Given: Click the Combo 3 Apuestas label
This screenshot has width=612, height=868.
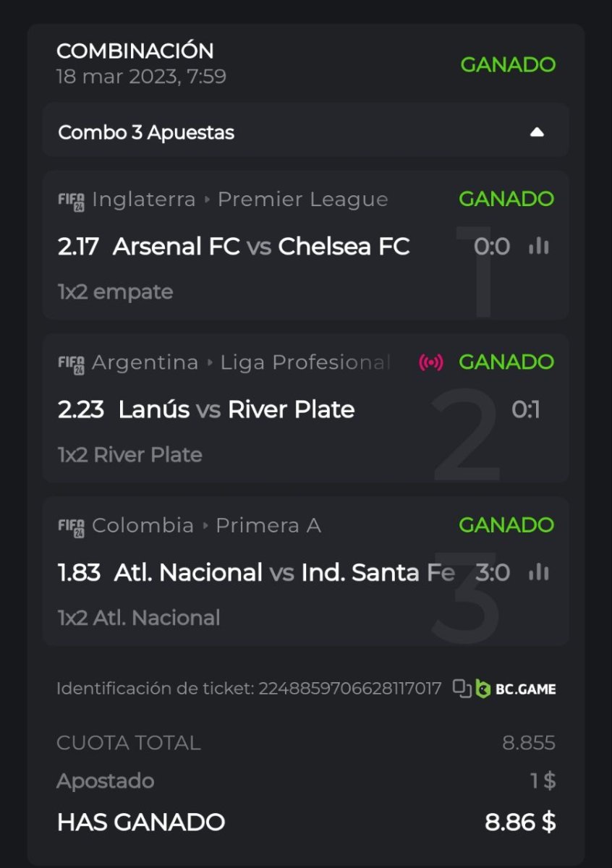Looking at the screenshot, I should click(x=146, y=133).
